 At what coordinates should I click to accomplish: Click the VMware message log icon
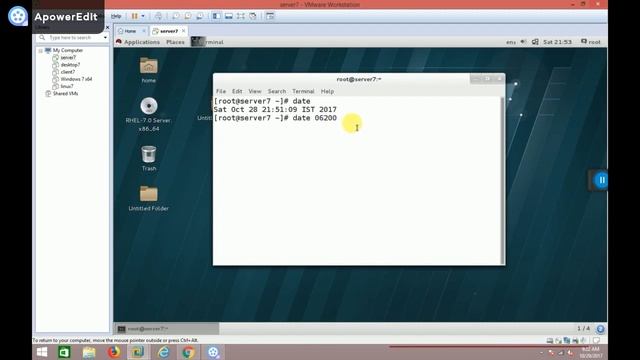(596, 340)
